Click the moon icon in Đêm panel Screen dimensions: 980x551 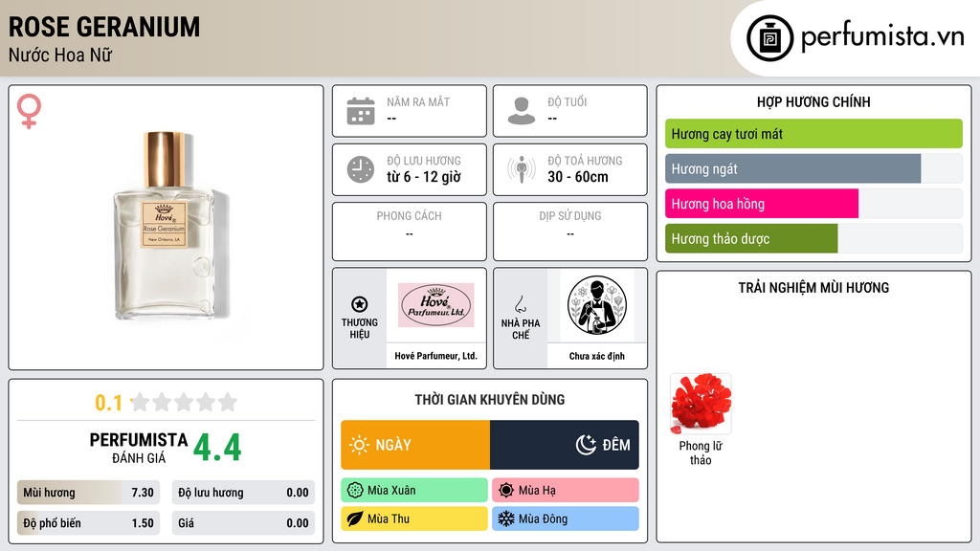point(586,445)
